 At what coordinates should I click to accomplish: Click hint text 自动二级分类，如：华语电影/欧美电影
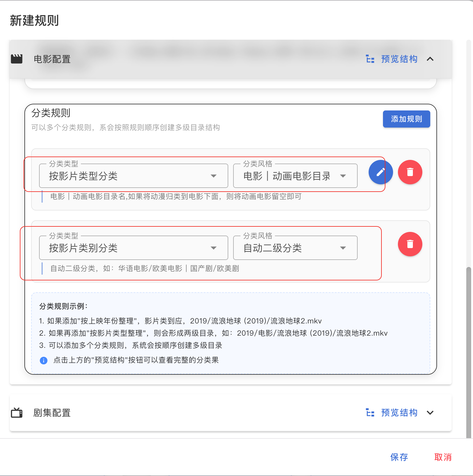click(145, 269)
